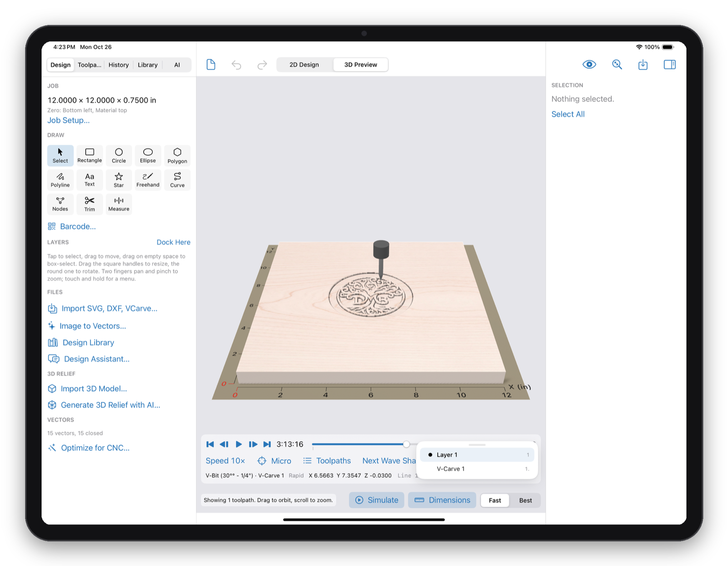
Task: Select V-Carve 1 in popup list
Action: 477,469
